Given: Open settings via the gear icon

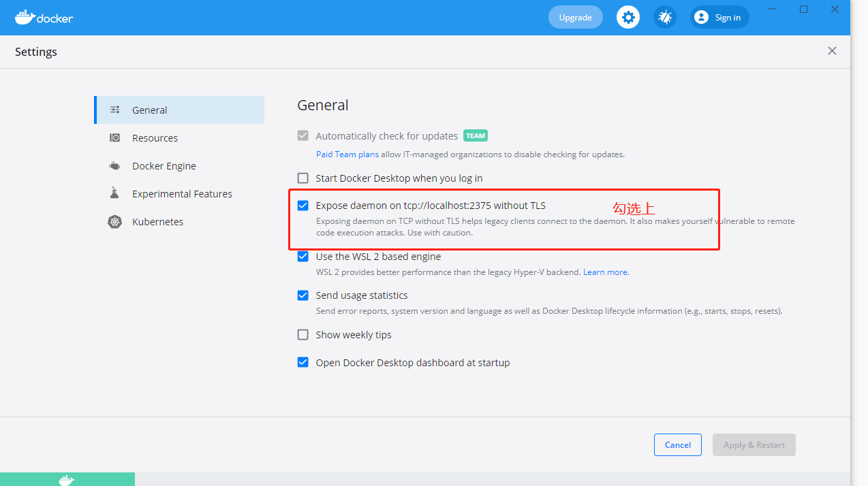Looking at the screenshot, I should [628, 17].
